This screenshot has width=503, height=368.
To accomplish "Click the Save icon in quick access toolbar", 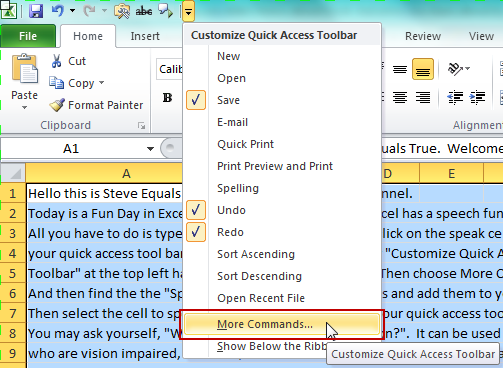I will coord(36,11).
